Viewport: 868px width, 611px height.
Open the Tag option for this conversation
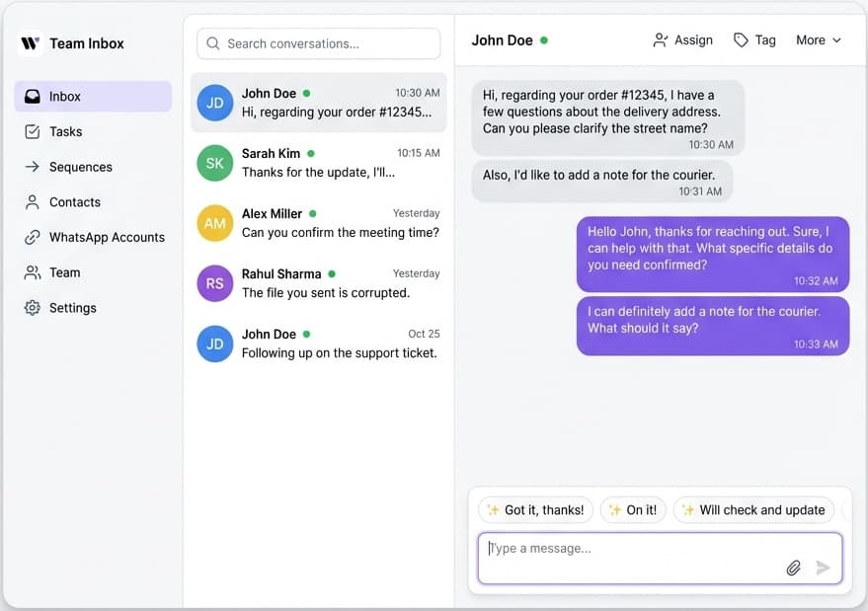click(x=753, y=39)
